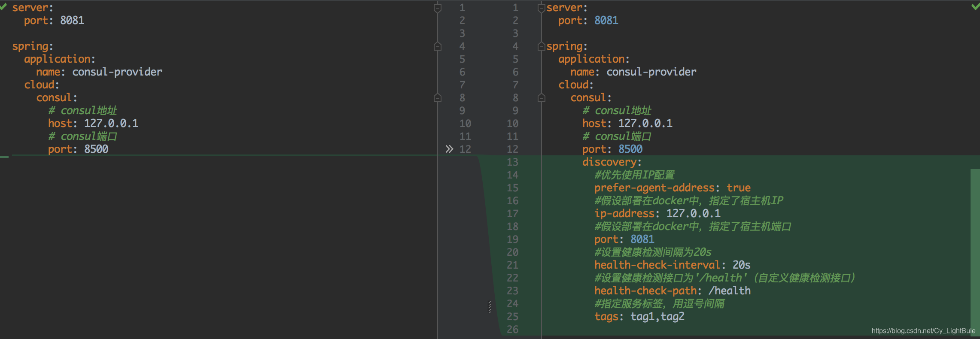980x339 pixels.
Task: Click the discovery: line in the right pane
Action: [612, 162]
